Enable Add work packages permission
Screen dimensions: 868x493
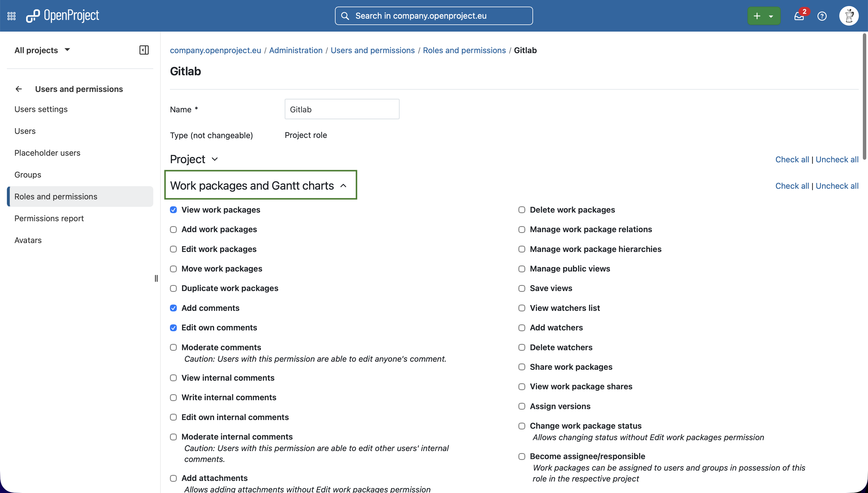(x=173, y=230)
